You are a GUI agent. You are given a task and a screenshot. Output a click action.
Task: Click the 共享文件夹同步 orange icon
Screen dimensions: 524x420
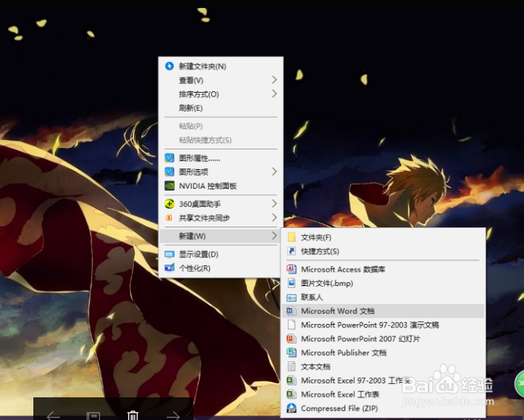(169, 218)
